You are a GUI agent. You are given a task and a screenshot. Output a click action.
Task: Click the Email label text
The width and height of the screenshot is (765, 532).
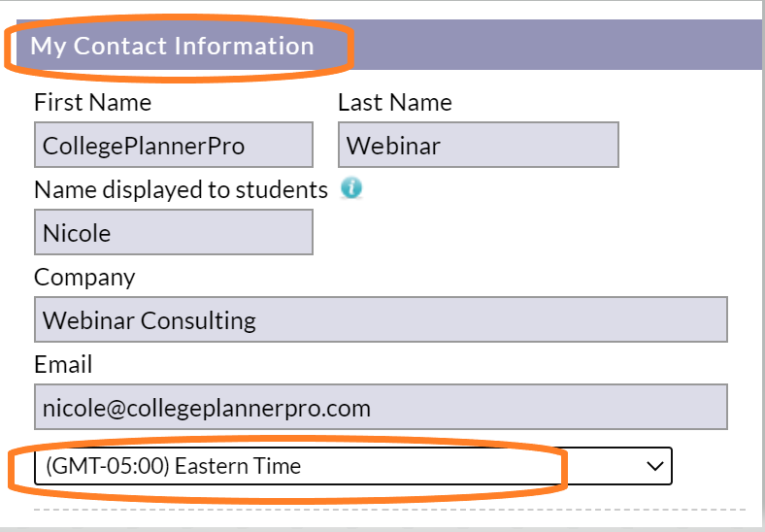[63, 365]
